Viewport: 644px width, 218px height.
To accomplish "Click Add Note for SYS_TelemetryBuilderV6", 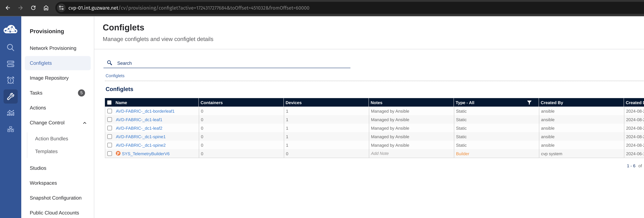I will 379,153.
